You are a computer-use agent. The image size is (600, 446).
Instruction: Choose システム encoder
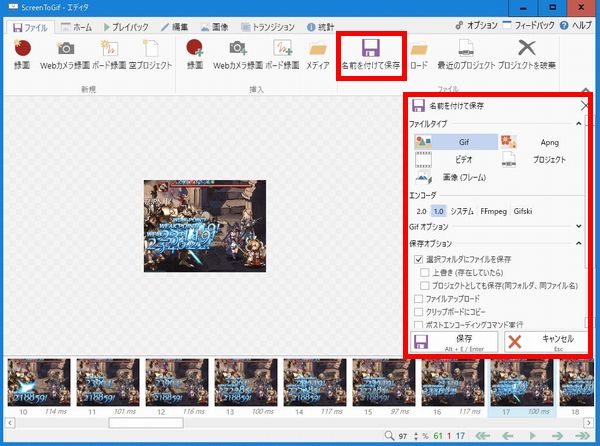click(462, 211)
